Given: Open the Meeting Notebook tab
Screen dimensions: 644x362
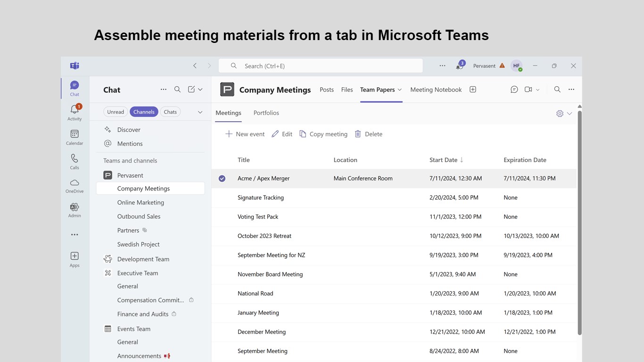Looking at the screenshot, I should click(x=436, y=90).
